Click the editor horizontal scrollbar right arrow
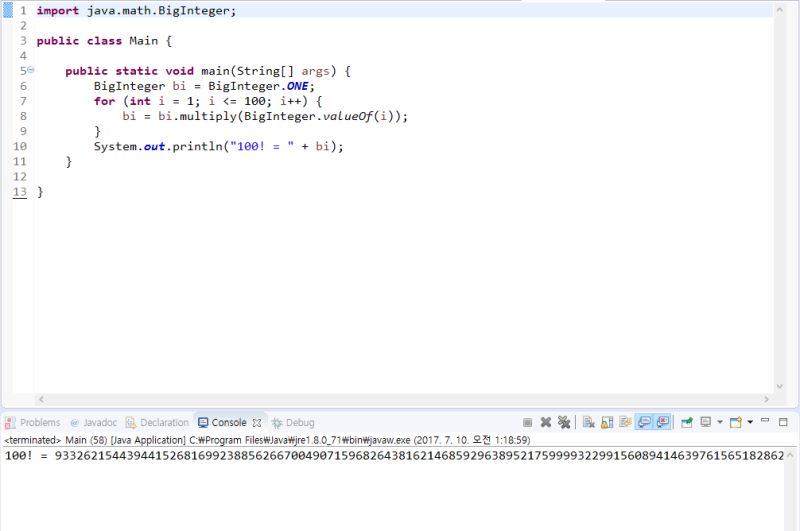This screenshot has width=800, height=531. click(x=766, y=399)
